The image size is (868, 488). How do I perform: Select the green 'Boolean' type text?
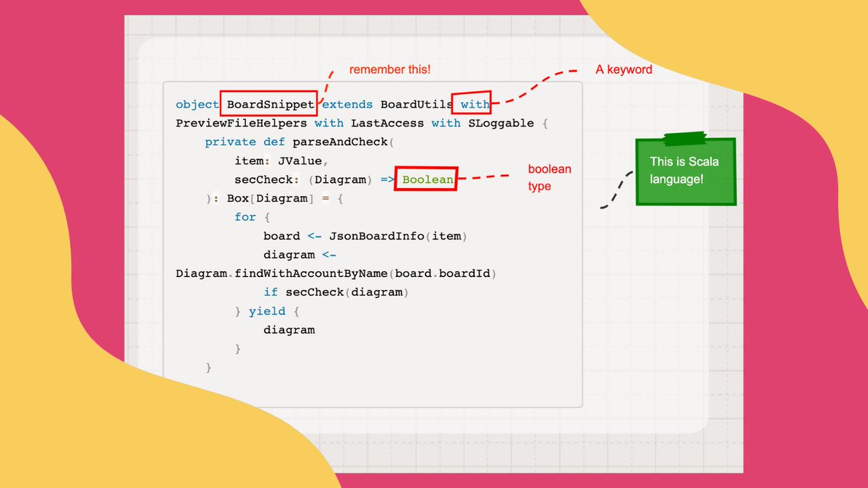pyautogui.click(x=427, y=179)
